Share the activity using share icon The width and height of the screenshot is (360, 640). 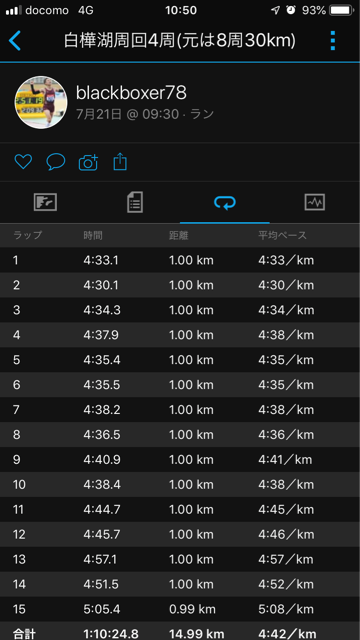(120, 162)
